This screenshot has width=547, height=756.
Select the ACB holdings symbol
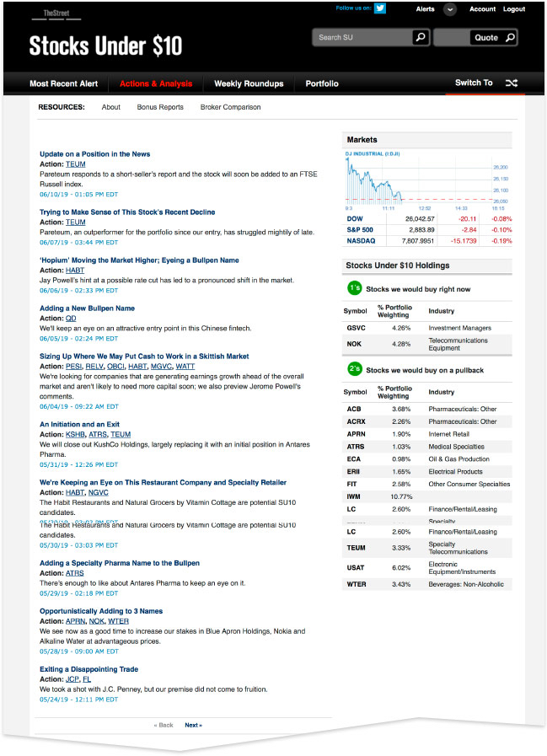pyautogui.click(x=354, y=409)
